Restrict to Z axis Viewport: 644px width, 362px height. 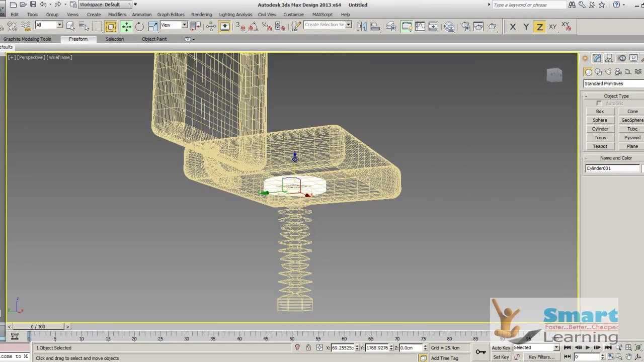(539, 27)
